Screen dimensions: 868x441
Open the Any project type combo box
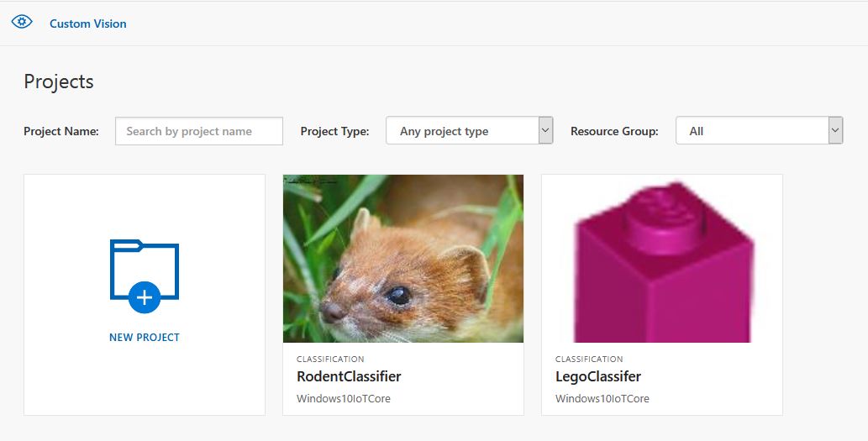pos(461,131)
